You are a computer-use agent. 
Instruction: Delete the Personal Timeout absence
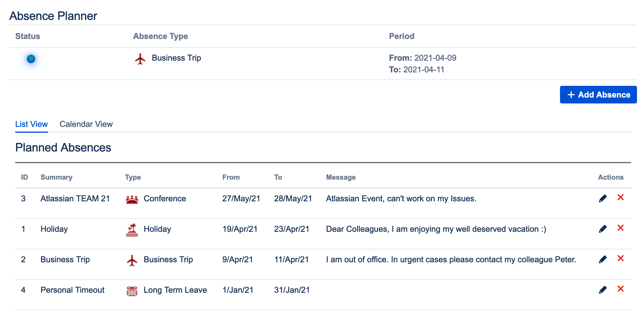coord(620,289)
